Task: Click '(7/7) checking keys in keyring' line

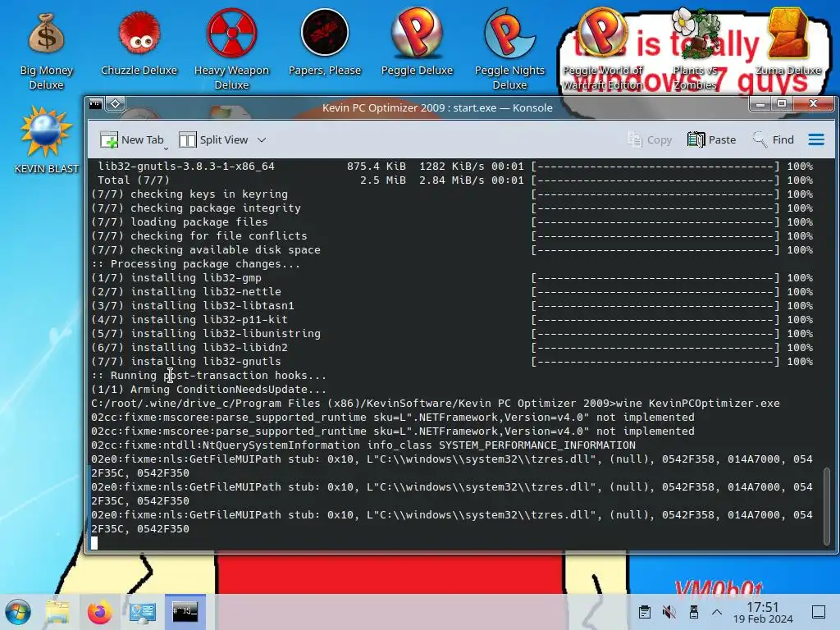Action: tap(189, 194)
